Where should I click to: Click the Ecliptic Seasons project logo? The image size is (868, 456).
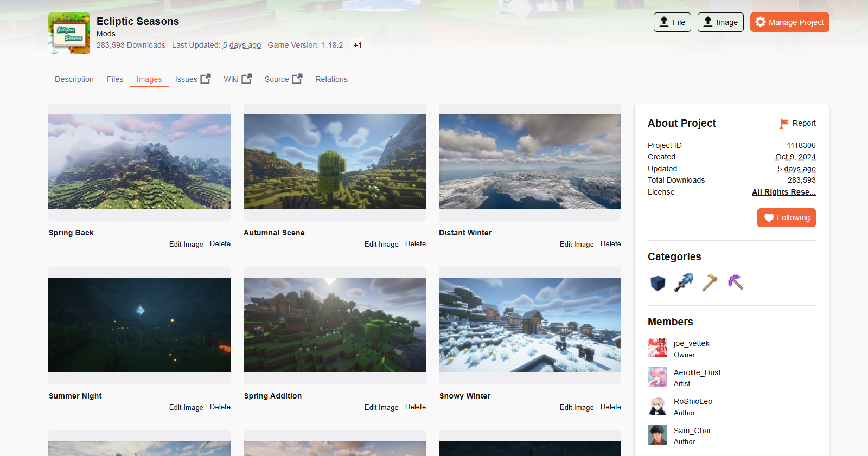click(x=69, y=34)
